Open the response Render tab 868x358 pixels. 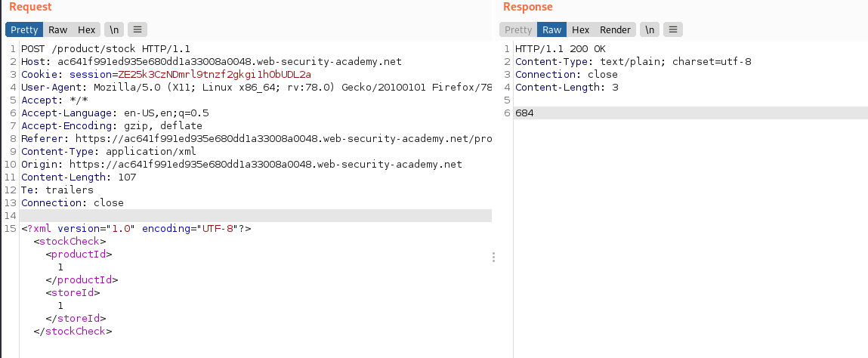pos(615,30)
